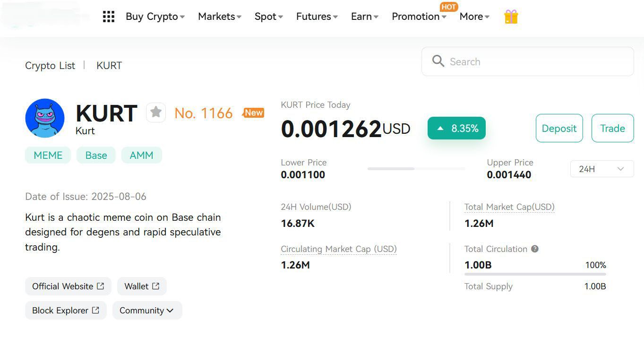The height and width of the screenshot is (338, 644).
Task: Click Official Website external link icon
Action: (x=100, y=286)
